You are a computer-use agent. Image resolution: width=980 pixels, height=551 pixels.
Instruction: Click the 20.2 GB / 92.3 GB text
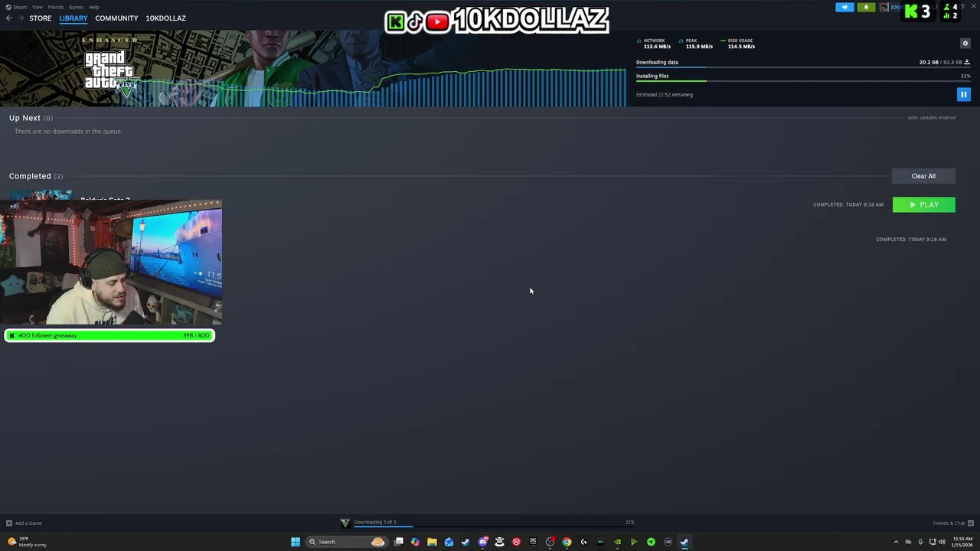pos(941,62)
